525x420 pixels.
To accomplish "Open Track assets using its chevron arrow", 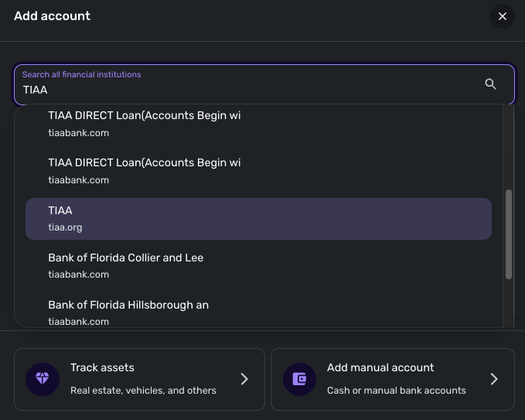I will pyautogui.click(x=244, y=379).
